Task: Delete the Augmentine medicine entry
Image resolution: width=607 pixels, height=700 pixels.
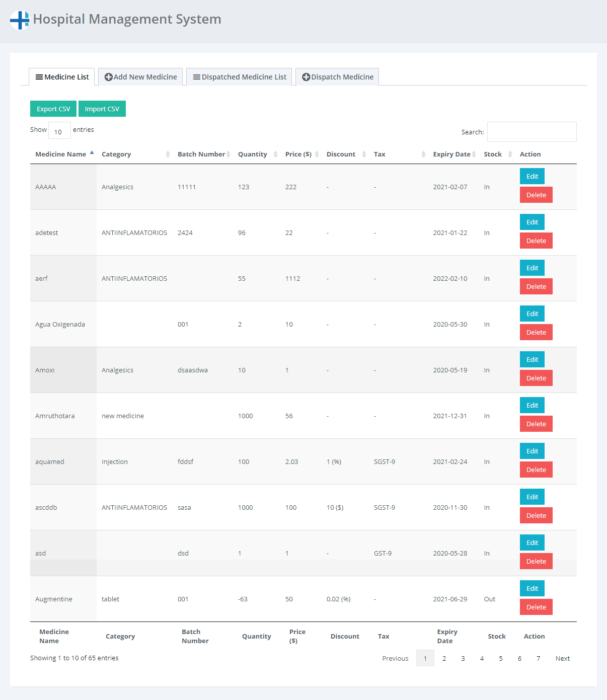Action: [x=536, y=607]
